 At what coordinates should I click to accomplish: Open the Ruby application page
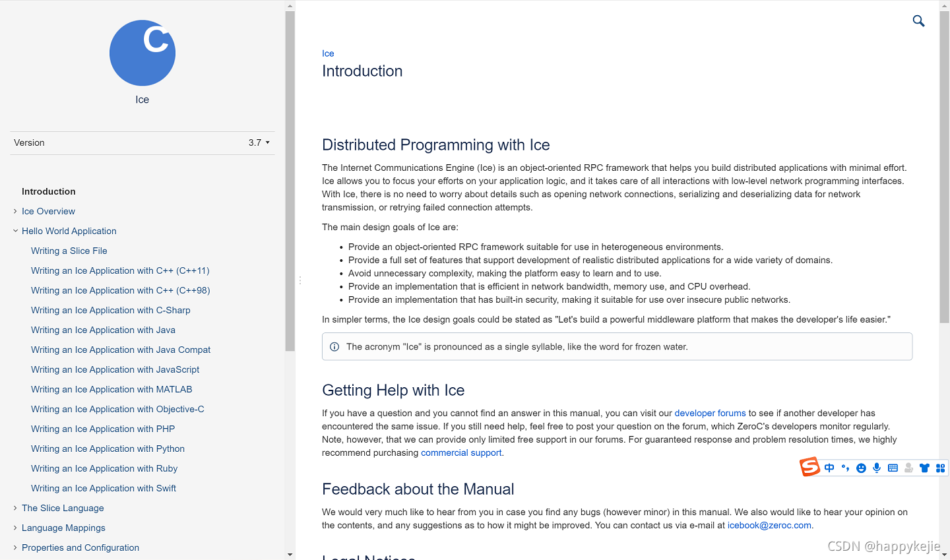104,468
